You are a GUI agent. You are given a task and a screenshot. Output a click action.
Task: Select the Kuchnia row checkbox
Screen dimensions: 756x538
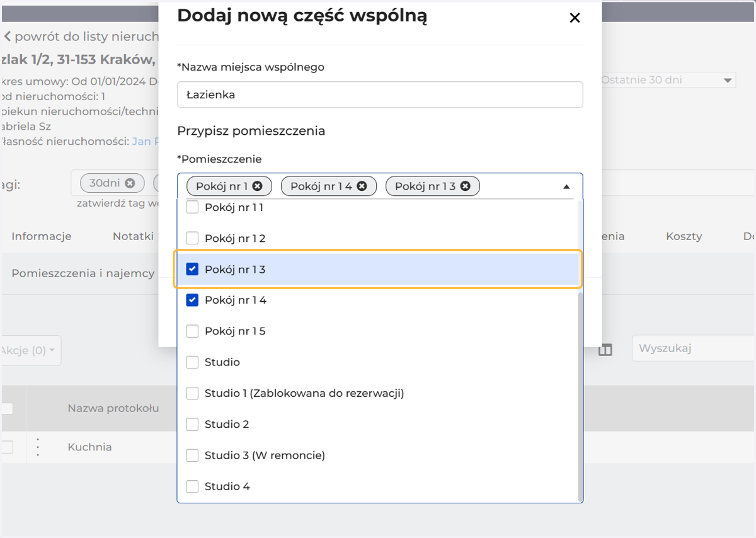click(x=7, y=447)
